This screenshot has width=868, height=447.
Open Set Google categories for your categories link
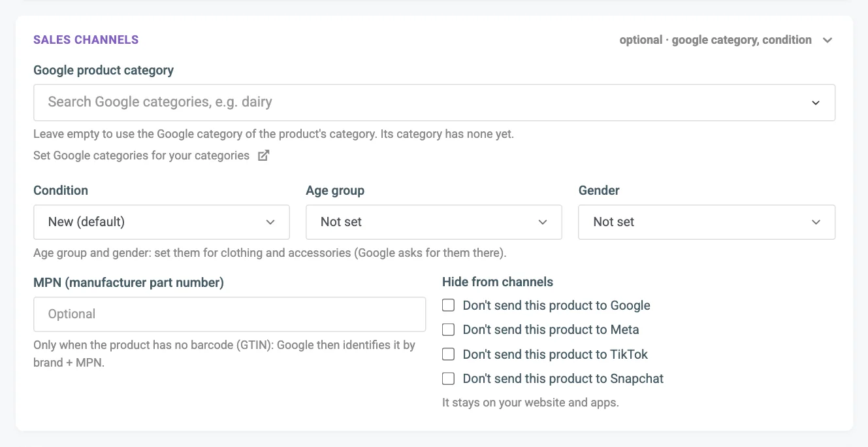[x=142, y=156]
